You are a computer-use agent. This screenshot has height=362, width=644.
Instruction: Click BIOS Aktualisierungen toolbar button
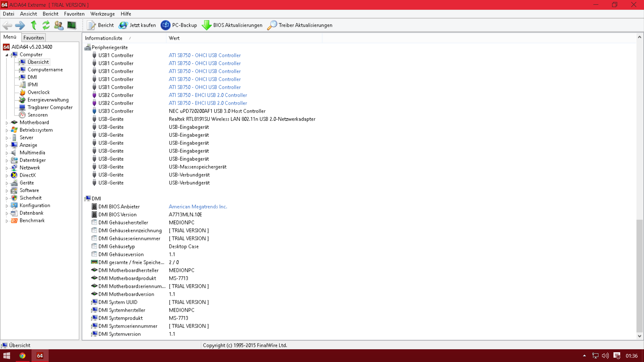(232, 25)
